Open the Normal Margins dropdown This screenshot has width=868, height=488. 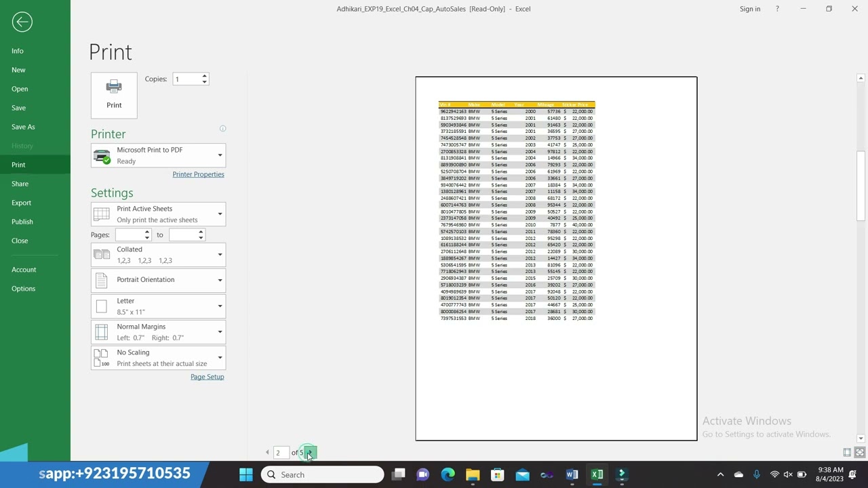pyautogui.click(x=158, y=332)
